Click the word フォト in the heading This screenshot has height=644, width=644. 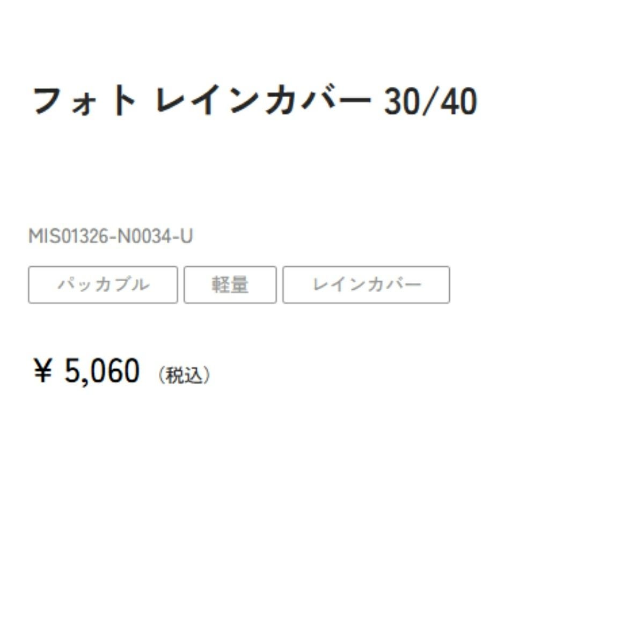coord(85,102)
